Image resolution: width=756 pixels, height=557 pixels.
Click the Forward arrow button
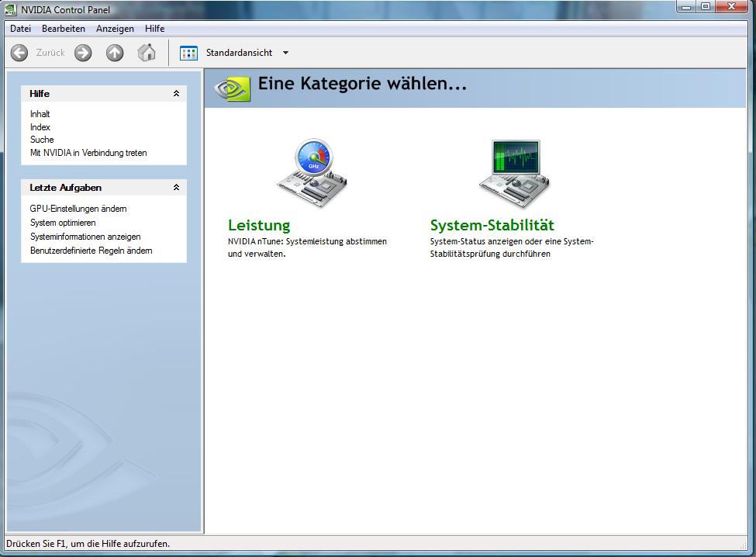83,53
